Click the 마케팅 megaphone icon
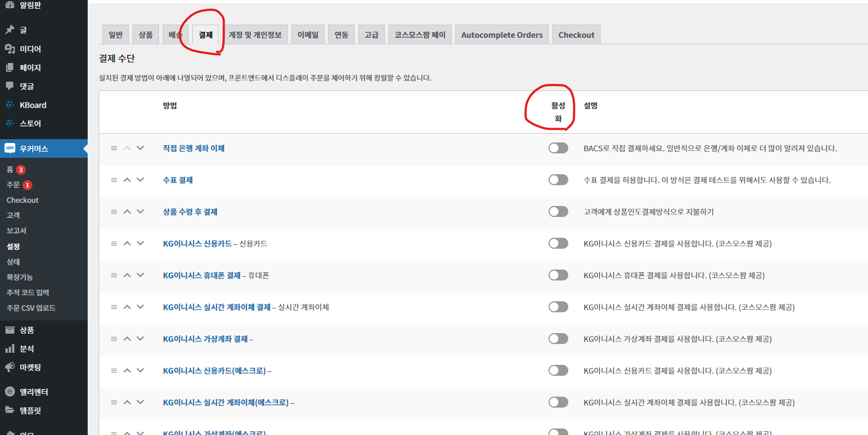The width and height of the screenshot is (868, 435). pyautogui.click(x=10, y=367)
